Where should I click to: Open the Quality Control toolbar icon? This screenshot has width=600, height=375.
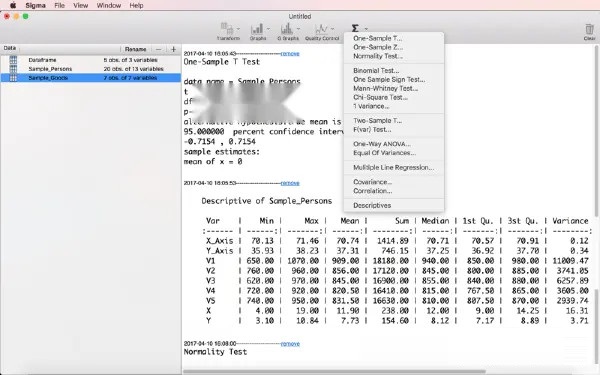[x=321, y=29]
